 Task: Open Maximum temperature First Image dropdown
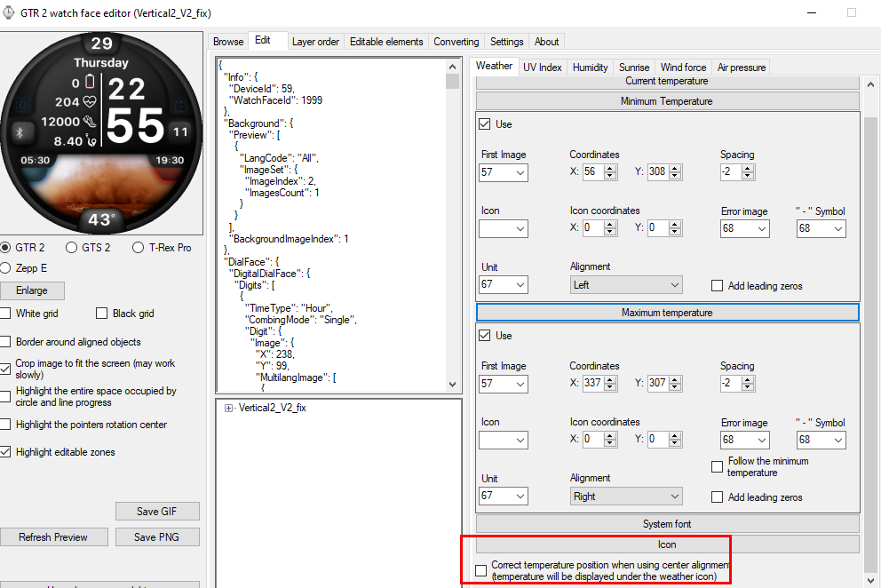point(520,384)
